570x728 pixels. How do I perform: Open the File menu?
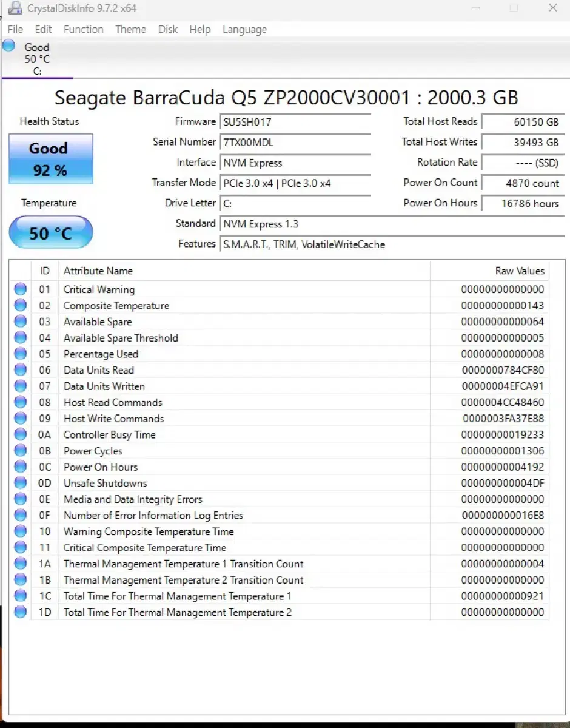point(15,29)
